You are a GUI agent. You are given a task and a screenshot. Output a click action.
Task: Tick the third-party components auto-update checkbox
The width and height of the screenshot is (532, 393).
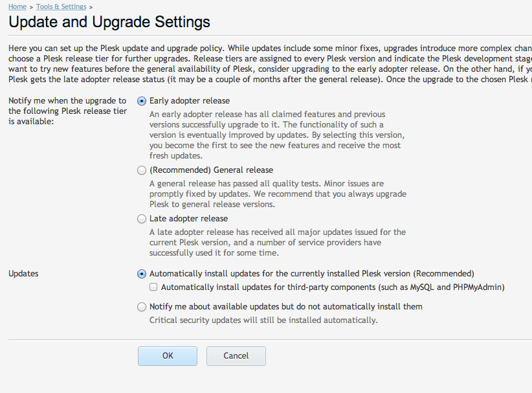153,287
